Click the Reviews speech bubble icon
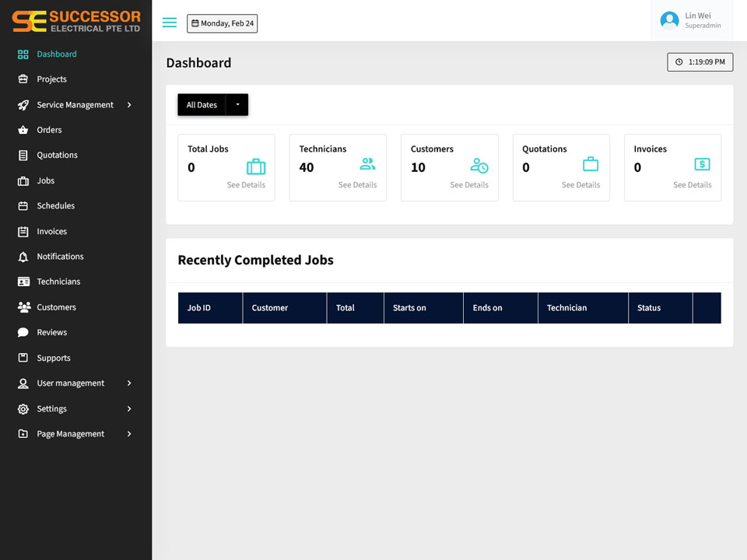This screenshot has height=560, width=747. pos(23,332)
